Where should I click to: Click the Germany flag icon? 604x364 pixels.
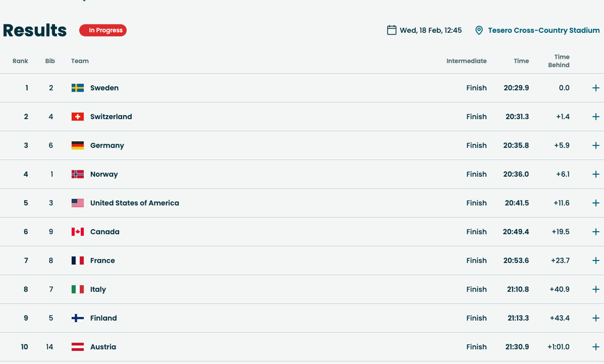coord(77,145)
